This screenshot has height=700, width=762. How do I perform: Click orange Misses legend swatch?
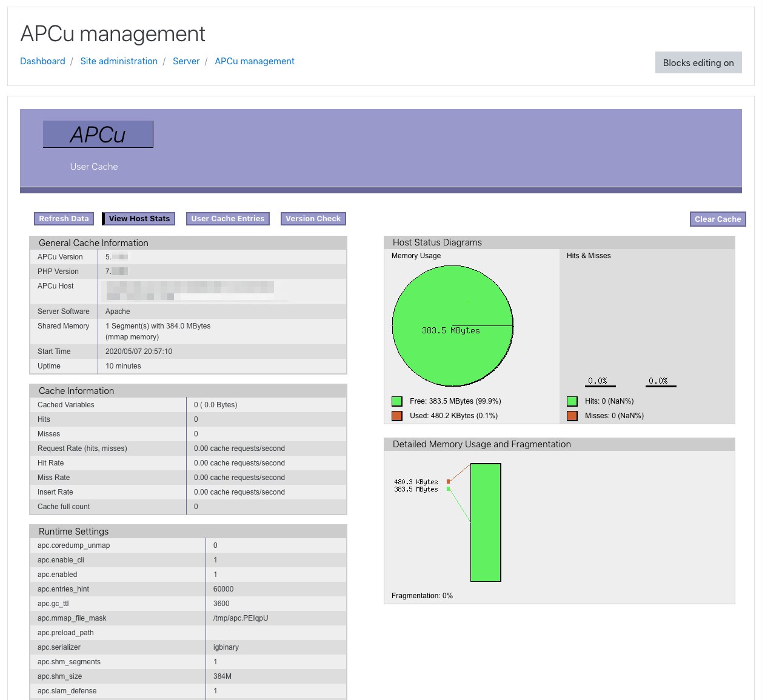(x=572, y=416)
